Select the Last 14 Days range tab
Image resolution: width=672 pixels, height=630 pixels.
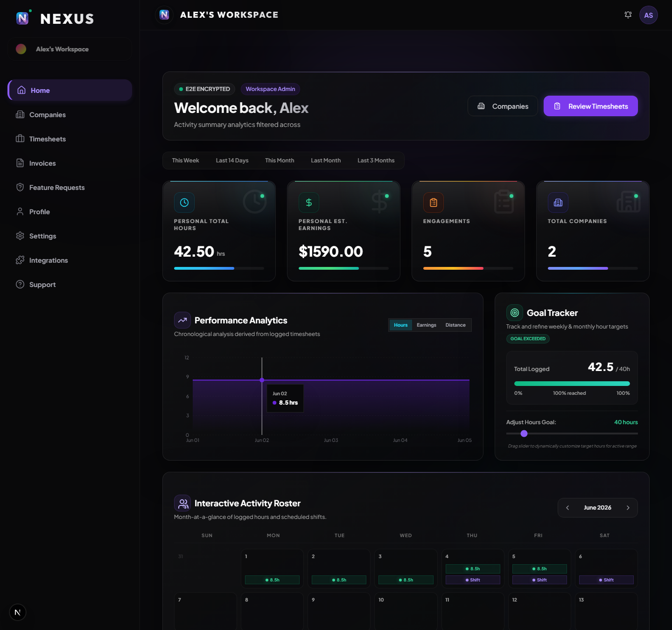232,161
